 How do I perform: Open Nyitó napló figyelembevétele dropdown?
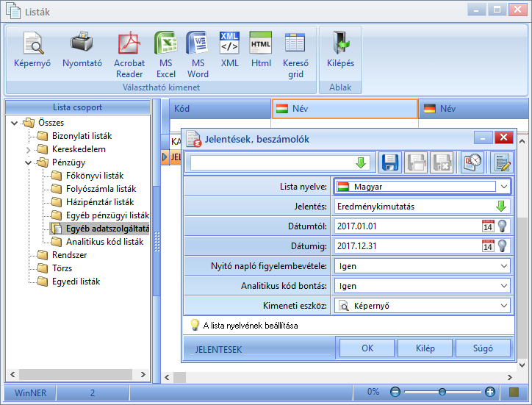(504, 266)
